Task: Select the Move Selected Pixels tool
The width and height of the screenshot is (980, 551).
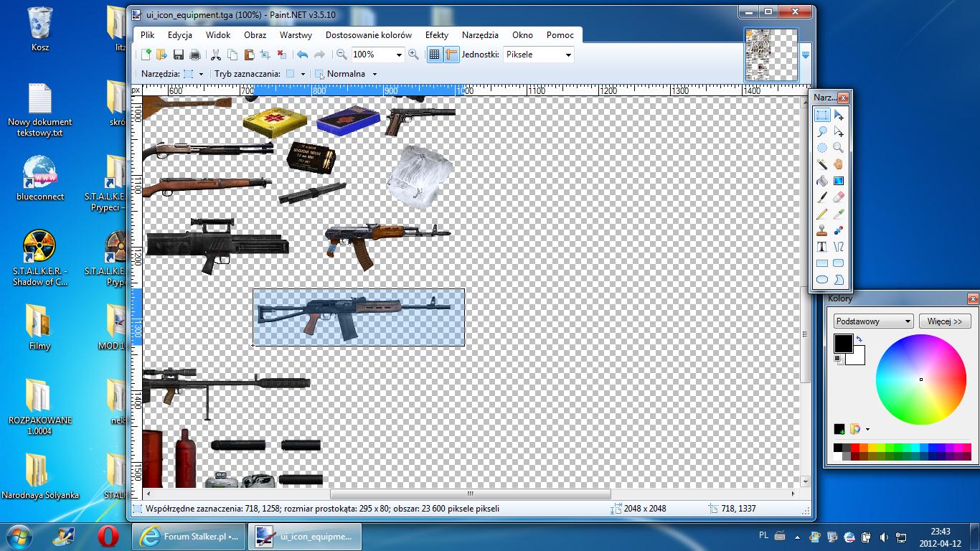Action: point(839,116)
